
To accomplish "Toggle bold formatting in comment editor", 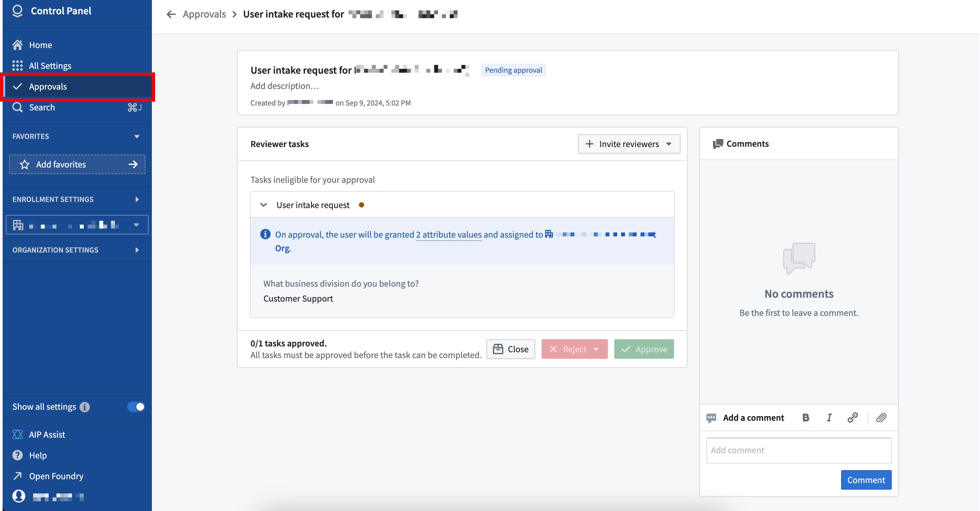I will 805,418.
